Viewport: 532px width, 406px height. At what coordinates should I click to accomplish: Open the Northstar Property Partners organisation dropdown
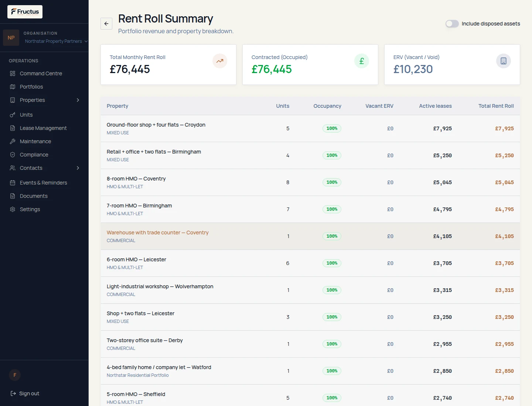56,41
